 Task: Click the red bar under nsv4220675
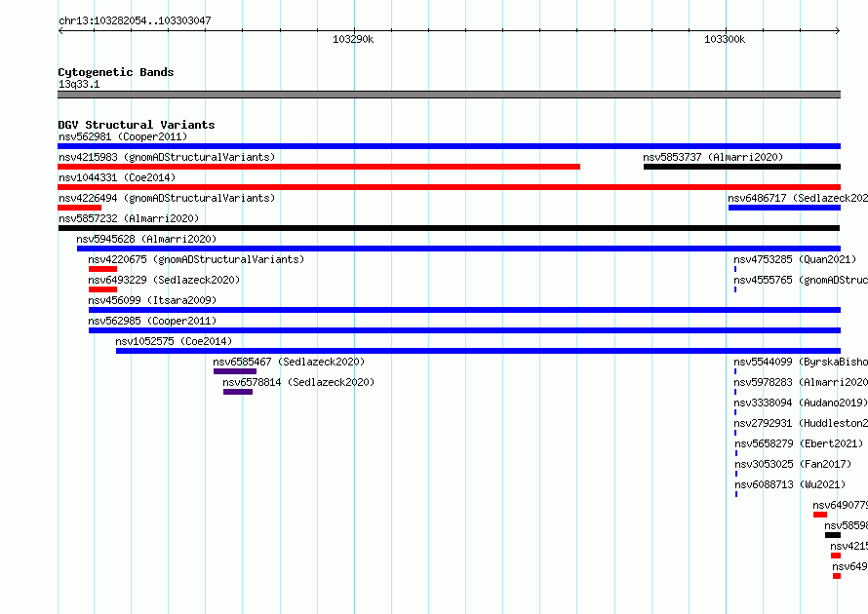(102, 269)
